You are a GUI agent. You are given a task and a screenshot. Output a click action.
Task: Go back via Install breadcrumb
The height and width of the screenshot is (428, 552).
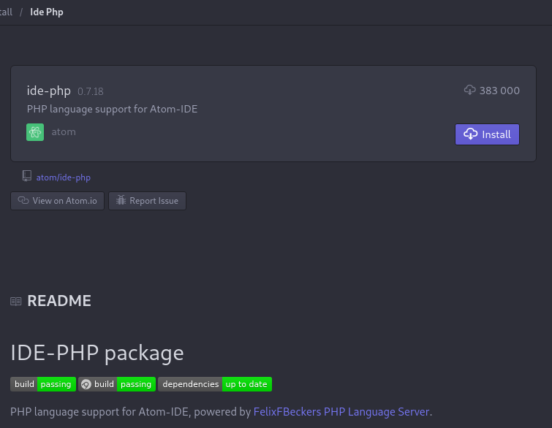[6, 12]
